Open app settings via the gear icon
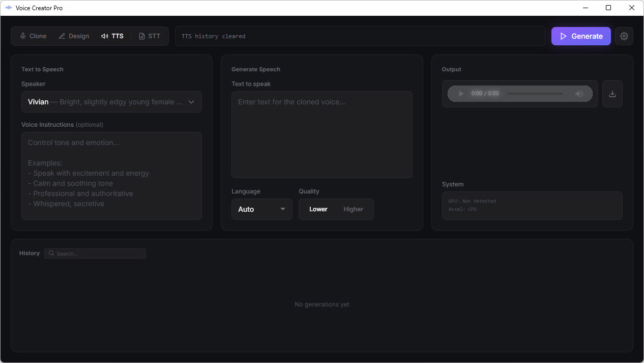 pos(624,36)
